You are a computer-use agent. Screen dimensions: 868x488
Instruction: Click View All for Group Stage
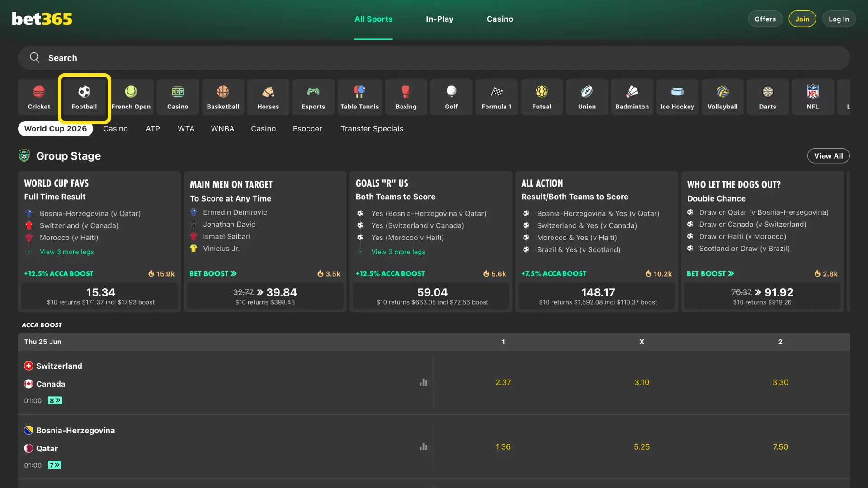[828, 156]
